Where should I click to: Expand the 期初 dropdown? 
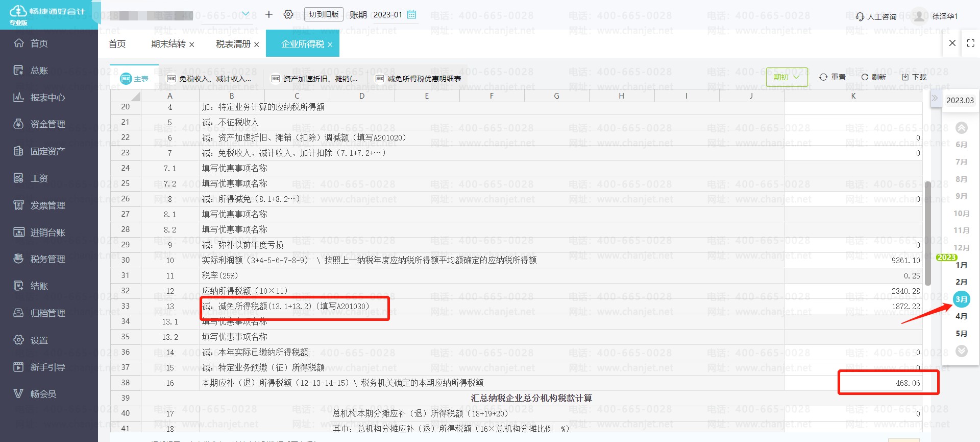[x=787, y=77]
